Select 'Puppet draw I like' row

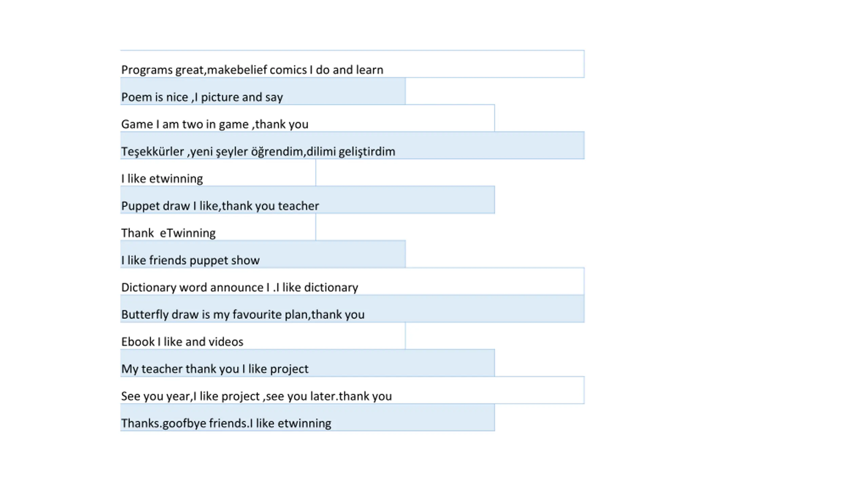[307, 200]
